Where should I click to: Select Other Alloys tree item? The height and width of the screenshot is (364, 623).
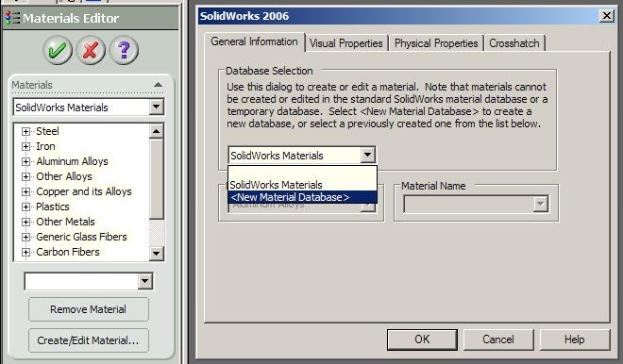pos(64,176)
